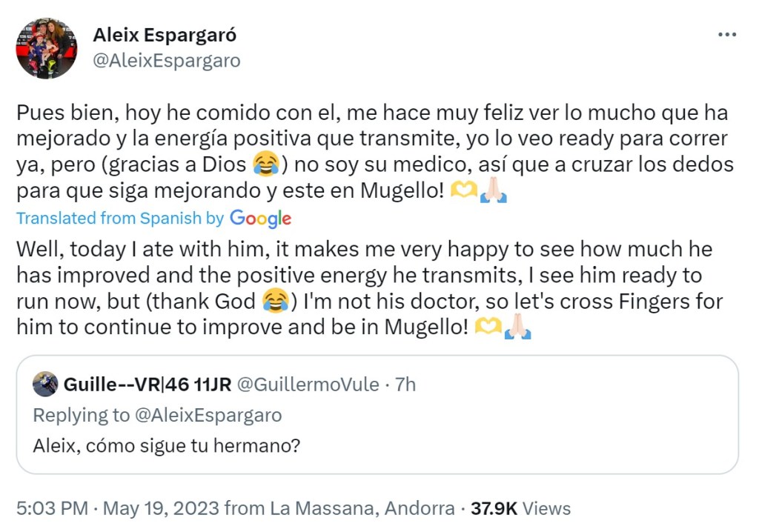Click the laughing emoji in the English translation
Screen dimensions: 759x532
(x=275, y=302)
